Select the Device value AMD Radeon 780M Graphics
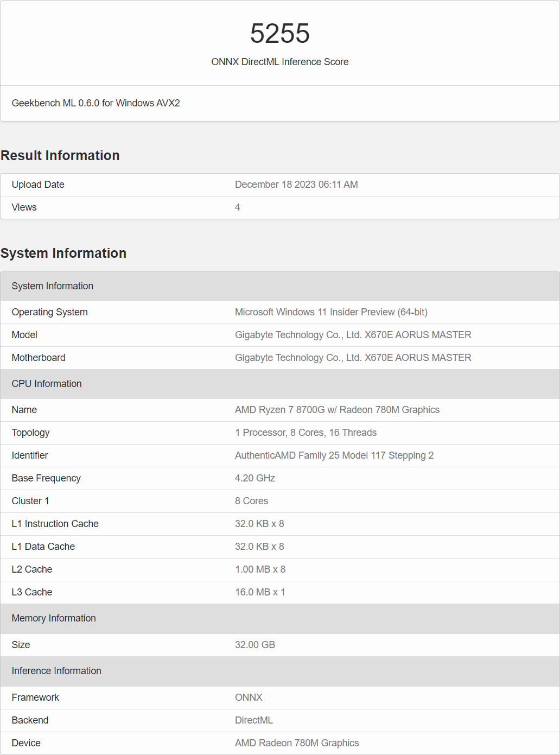 coord(297,743)
